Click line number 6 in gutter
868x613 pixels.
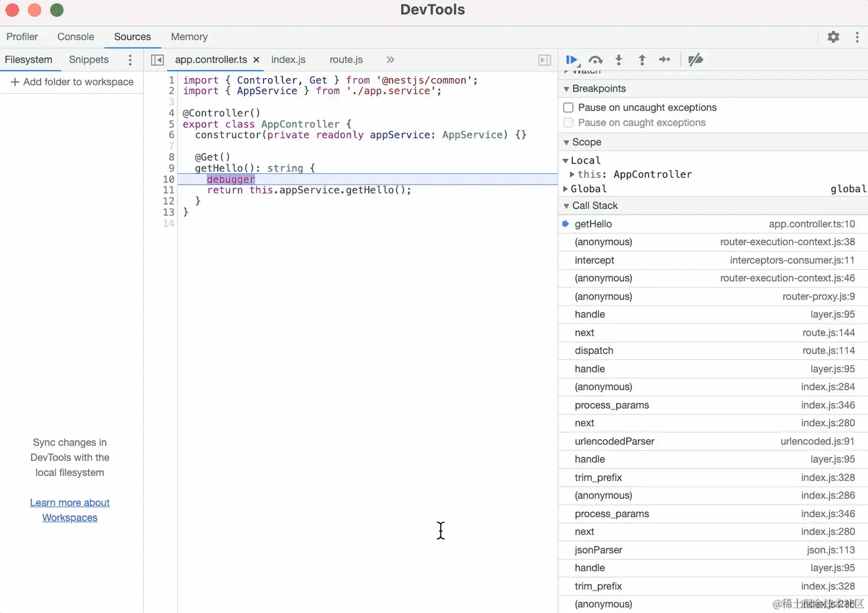tap(171, 135)
